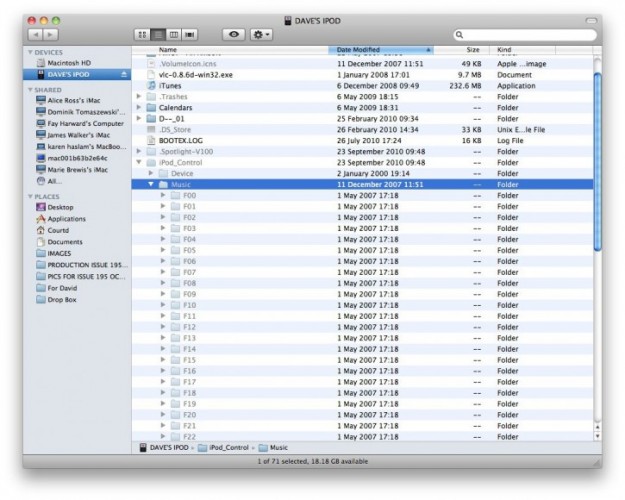625x500 pixels.
Task: Go forward with the right arrow button
Action: click(x=51, y=35)
